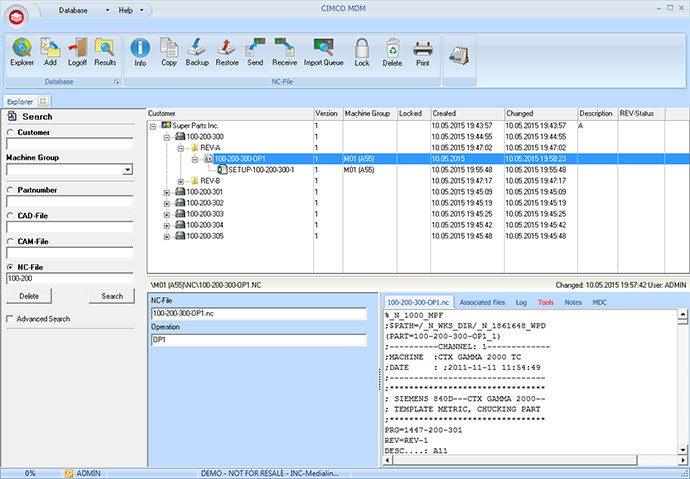The height and width of the screenshot is (479, 690).
Task: Run Backup from the toolbar
Action: (x=197, y=52)
